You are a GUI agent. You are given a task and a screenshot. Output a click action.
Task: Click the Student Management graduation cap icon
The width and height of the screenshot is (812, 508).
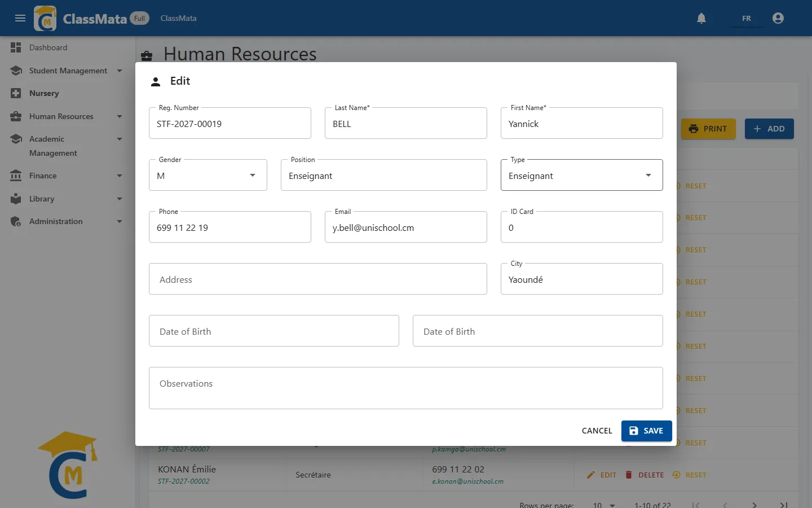16,71
